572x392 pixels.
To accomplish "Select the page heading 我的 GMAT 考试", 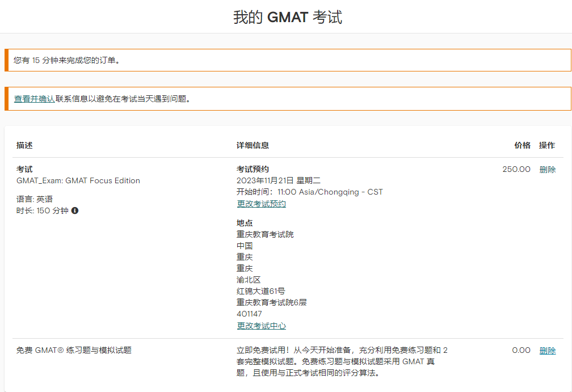I will pos(288,17).
